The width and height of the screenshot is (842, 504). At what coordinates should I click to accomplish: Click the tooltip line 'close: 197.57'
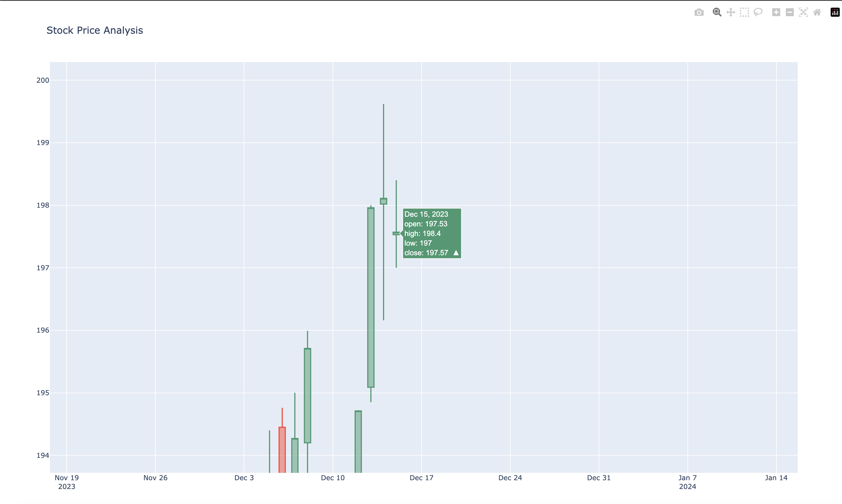426,253
